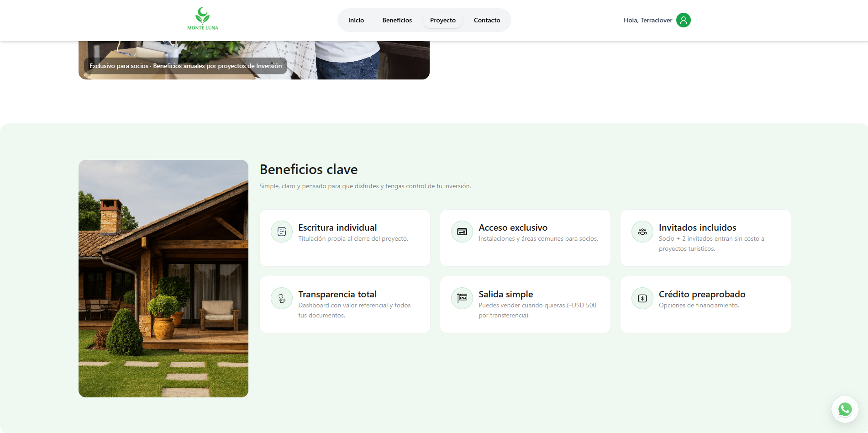Click the wooden cabin house image

tap(163, 278)
